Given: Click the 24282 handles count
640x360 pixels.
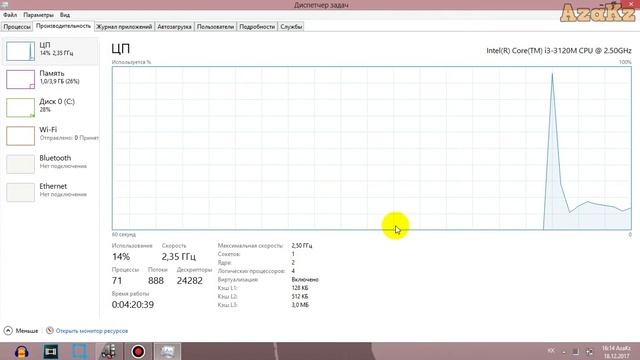Looking at the screenshot, I should [x=190, y=281].
